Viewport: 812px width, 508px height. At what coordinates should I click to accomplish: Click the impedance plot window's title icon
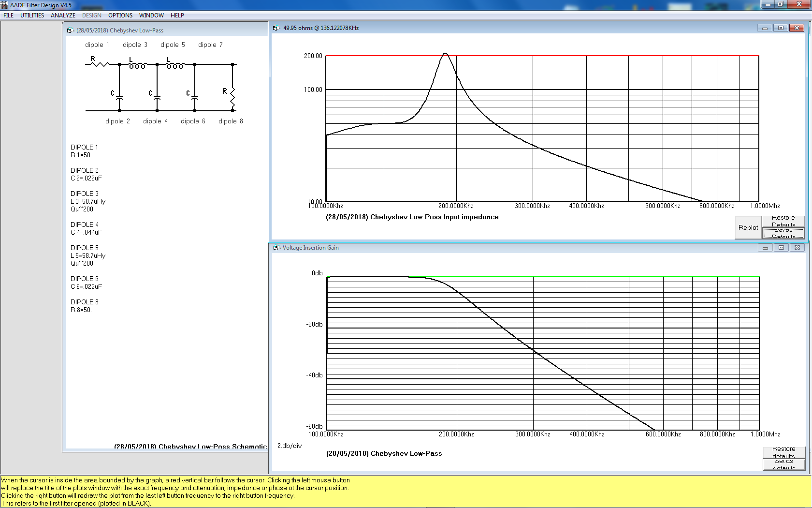click(275, 28)
